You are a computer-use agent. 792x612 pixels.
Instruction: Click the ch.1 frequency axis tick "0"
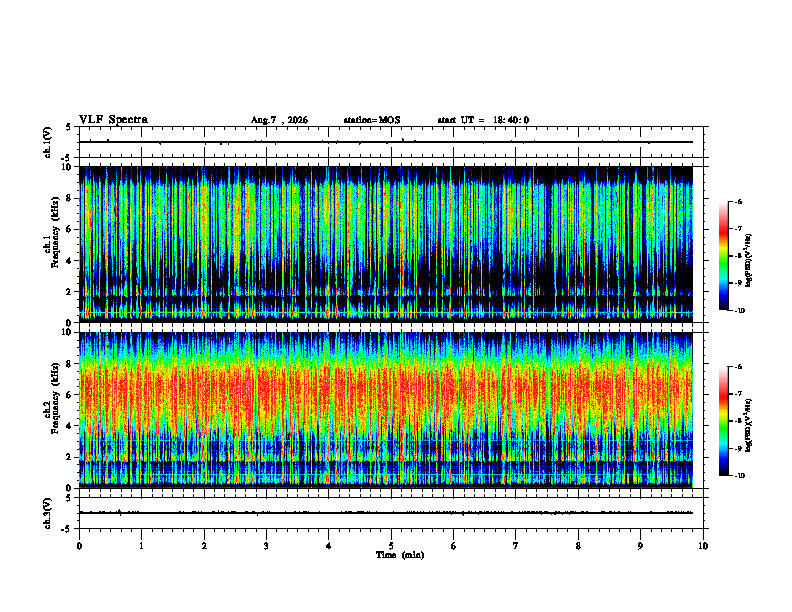(70, 323)
